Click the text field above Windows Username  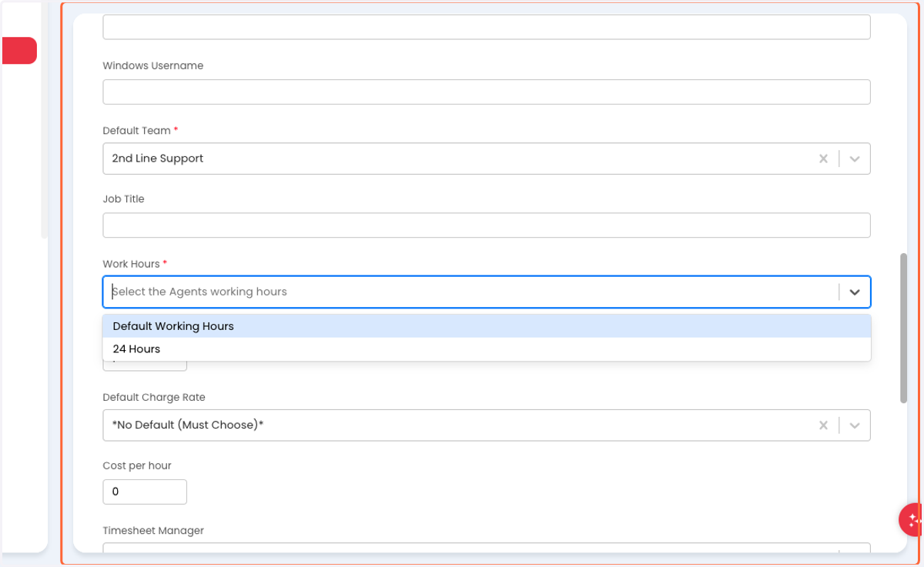coord(487,27)
